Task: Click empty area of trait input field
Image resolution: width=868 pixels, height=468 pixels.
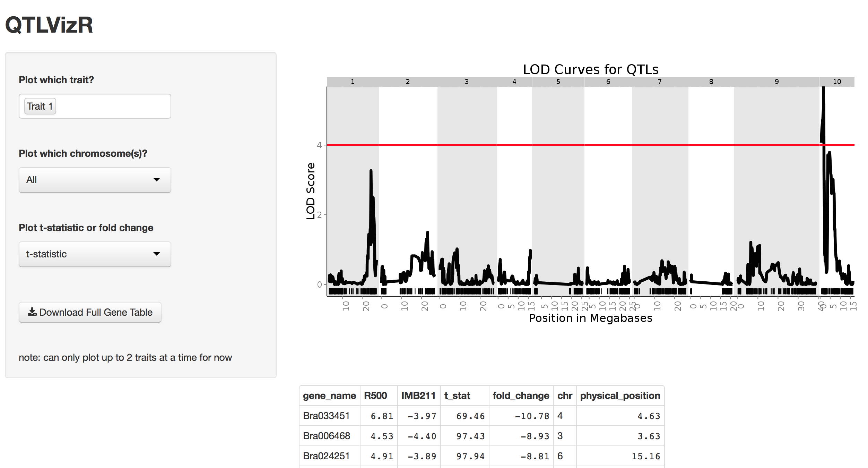Action: tap(114, 106)
